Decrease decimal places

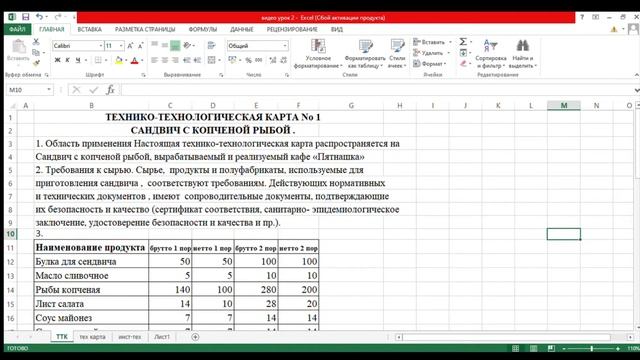[x=283, y=60]
